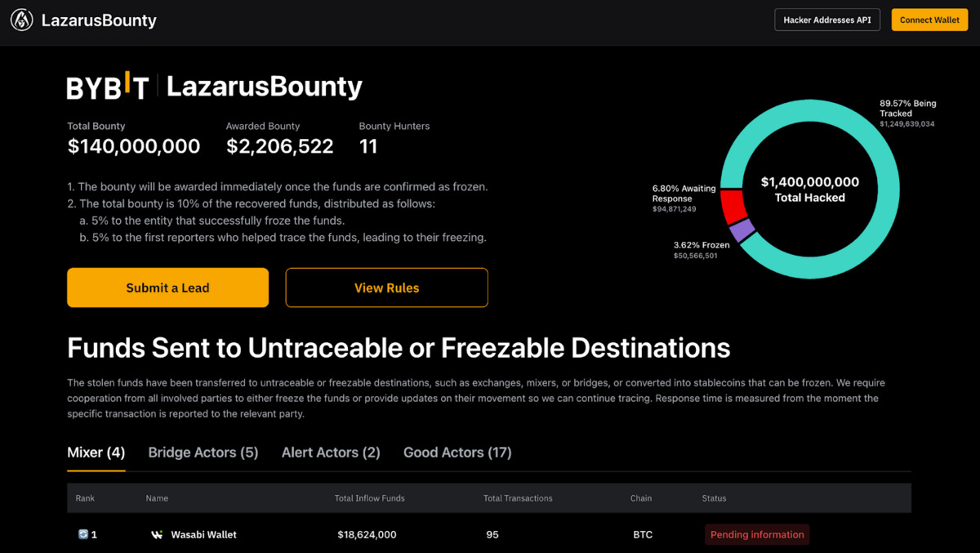Switch to Alert Actors (2) tab

pyautogui.click(x=331, y=453)
